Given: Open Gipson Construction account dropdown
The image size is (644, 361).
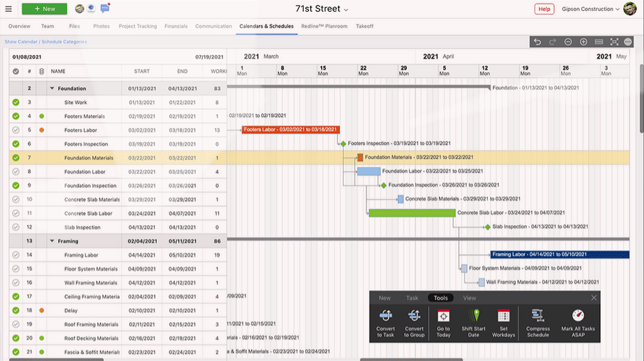Looking at the screenshot, I should click(590, 8).
